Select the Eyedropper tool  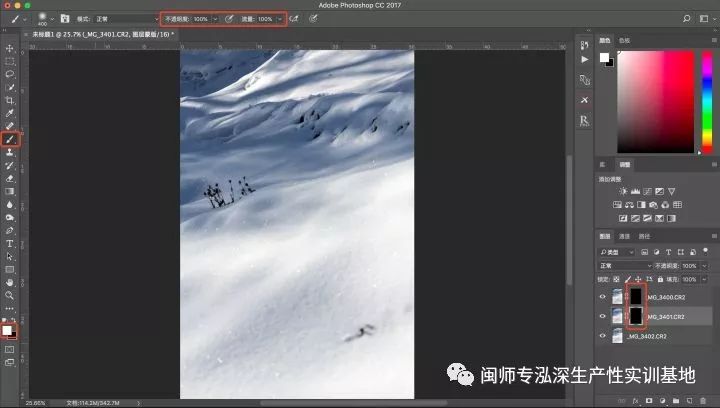point(10,113)
